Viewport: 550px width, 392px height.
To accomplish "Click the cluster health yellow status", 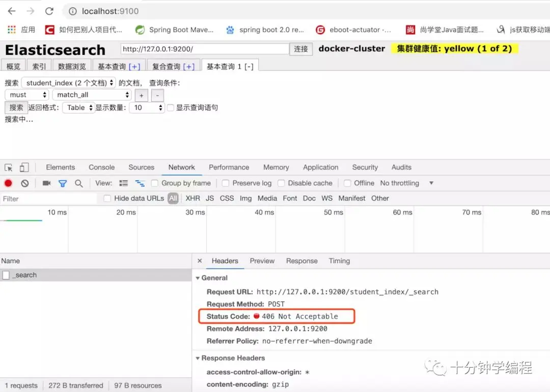I will 454,49.
